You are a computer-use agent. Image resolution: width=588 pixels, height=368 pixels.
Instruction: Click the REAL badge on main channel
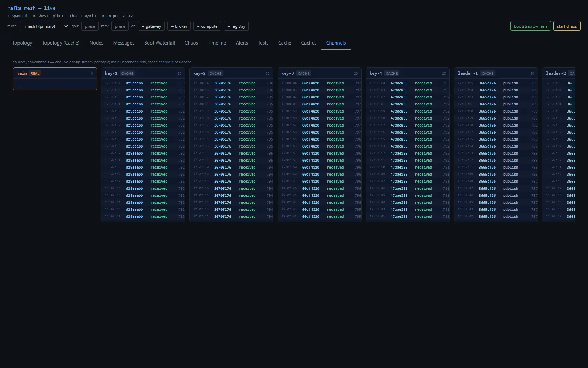coord(35,73)
